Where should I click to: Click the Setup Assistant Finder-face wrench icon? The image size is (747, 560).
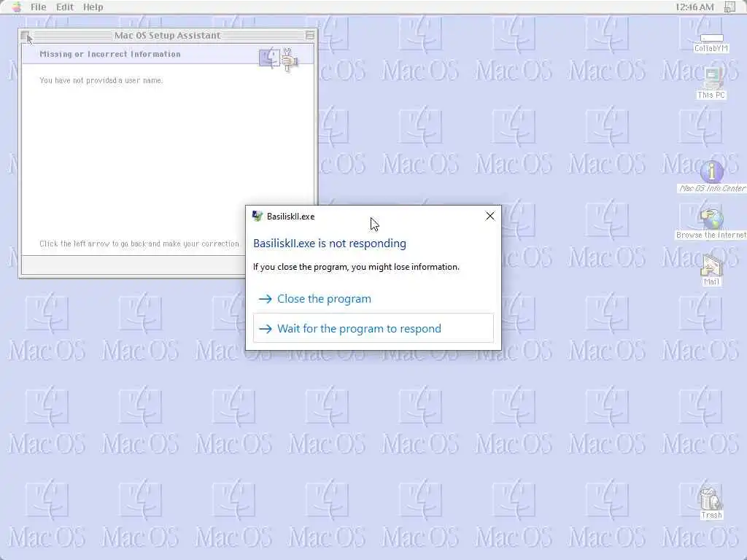coord(278,59)
